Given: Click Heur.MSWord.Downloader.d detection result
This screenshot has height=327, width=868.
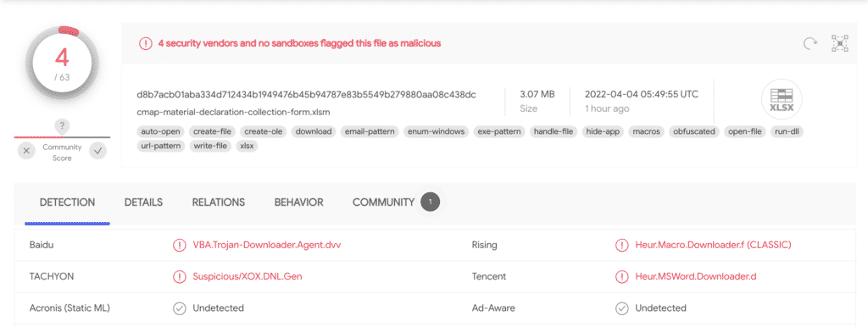Looking at the screenshot, I should coord(695,276).
